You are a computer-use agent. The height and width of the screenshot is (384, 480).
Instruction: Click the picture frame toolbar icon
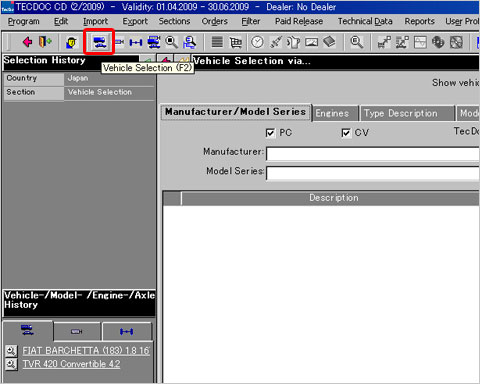point(311,42)
